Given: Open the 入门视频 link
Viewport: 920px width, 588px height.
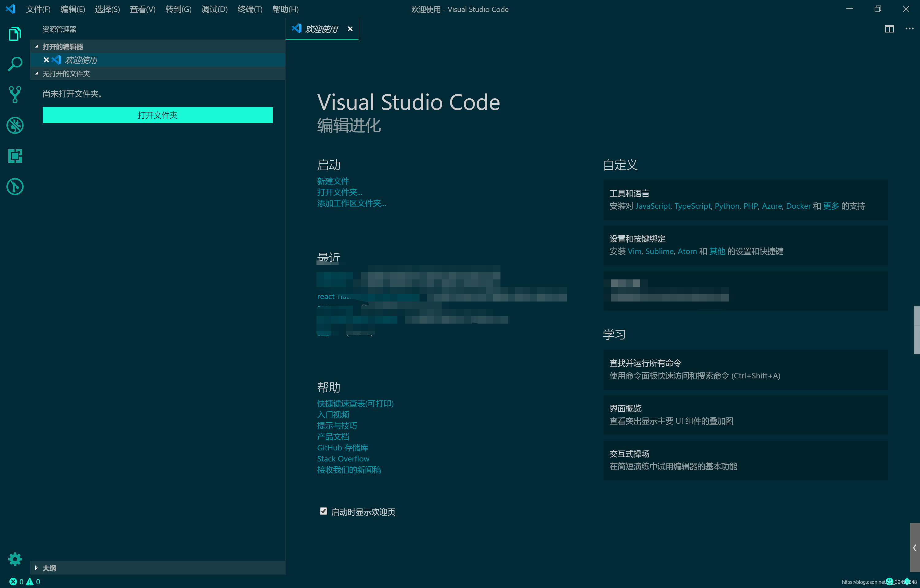Looking at the screenshot, I should [x=333, y=415].
